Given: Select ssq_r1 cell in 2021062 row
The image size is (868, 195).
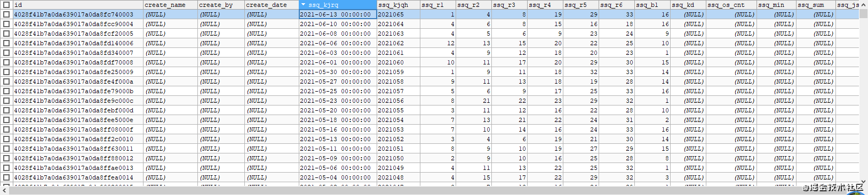Looking at the screenshot, I should (x=438, y=43).
